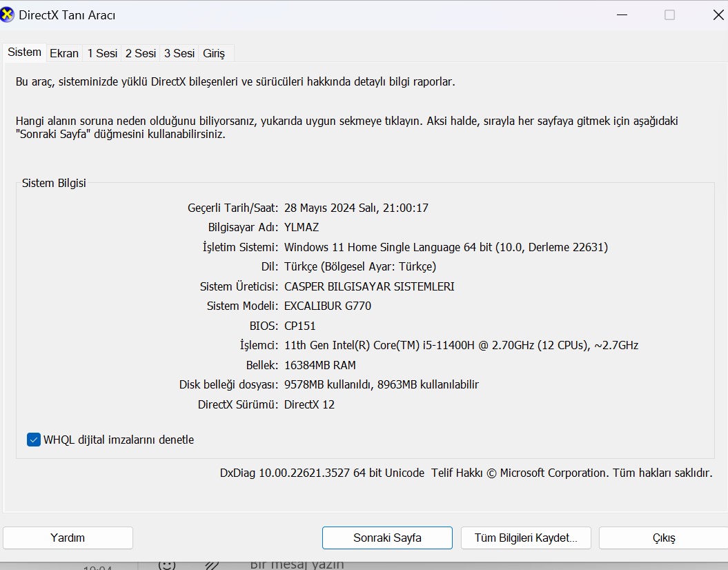This screenshot has width=728, height=570.
Task: Click the DirectX icon in title bar
Action: (7, 15)
